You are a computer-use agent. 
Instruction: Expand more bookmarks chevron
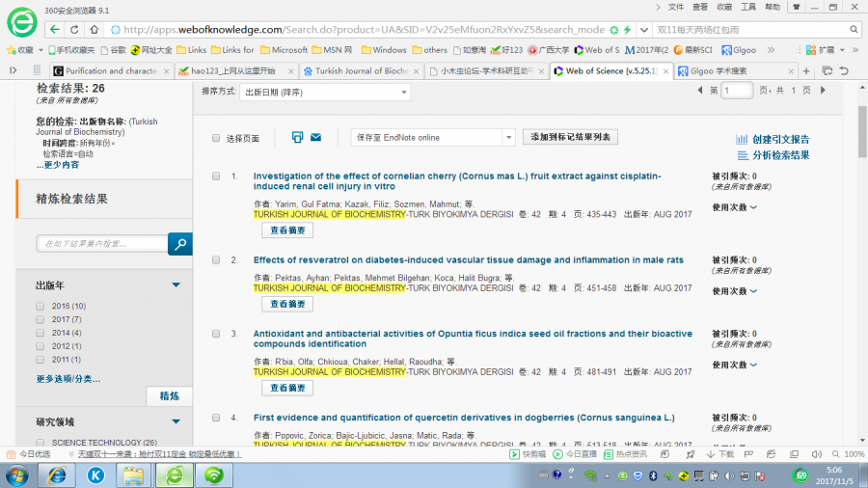tap(772, 50)
